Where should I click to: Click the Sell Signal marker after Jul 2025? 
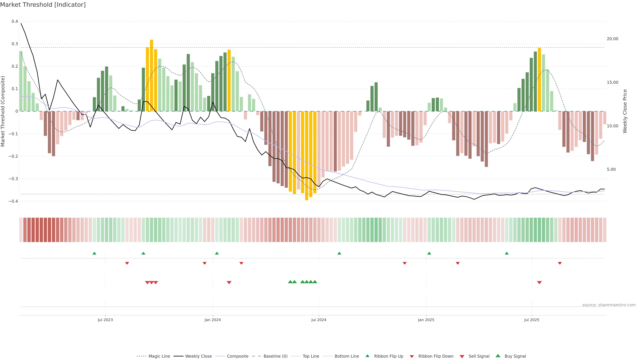pos(539,283)
